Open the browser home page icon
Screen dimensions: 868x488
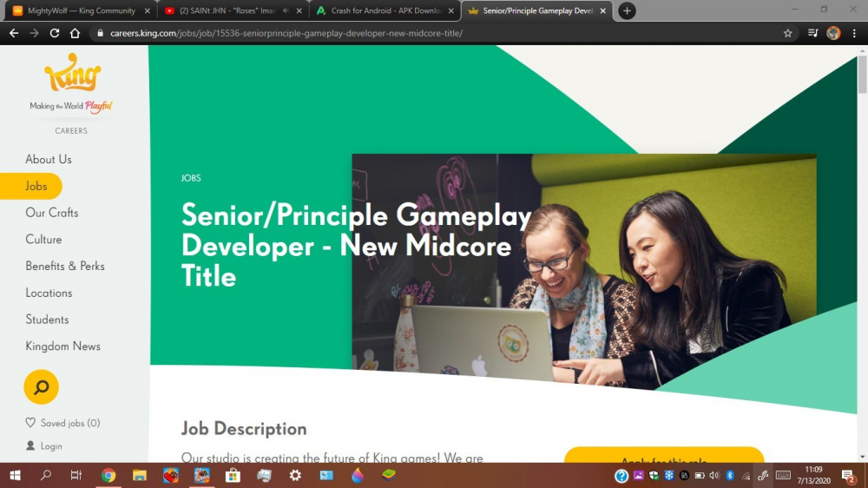[75, 33]
